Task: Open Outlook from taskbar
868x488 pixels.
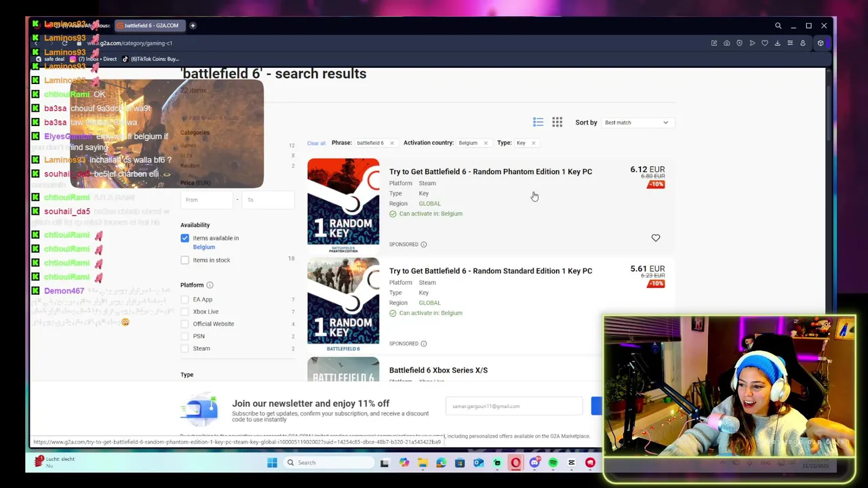Action: pos(479,463)
